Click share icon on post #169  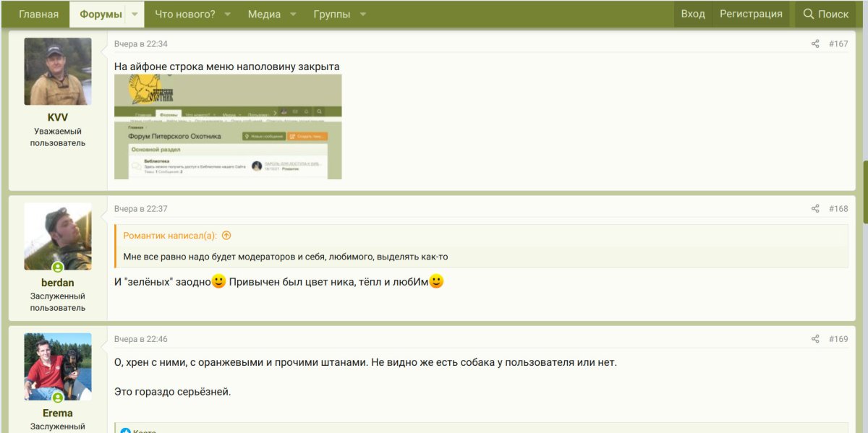815,339
